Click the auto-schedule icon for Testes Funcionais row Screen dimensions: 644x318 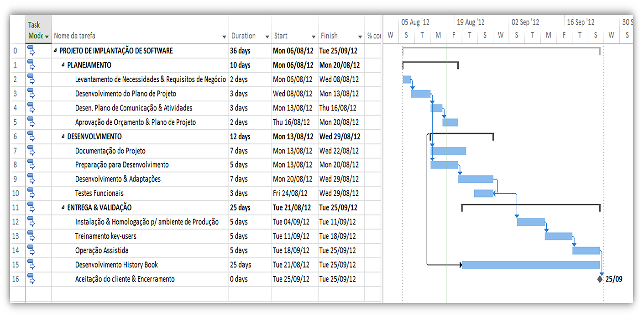pyautogui.click(x=31, y=193)
